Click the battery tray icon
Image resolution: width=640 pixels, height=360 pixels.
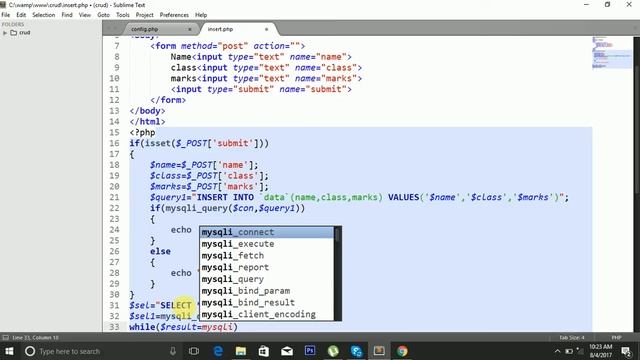point(569,351)
